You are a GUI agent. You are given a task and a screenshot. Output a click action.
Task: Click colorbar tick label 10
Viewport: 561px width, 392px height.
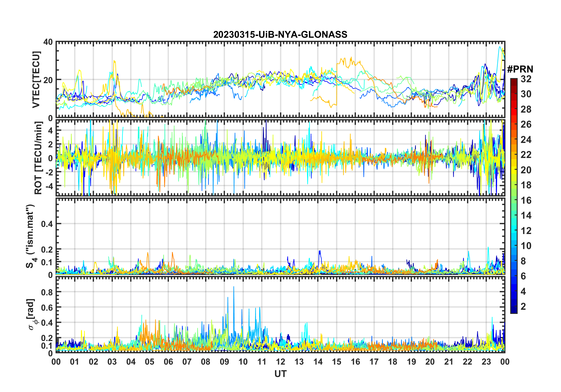pos(526,246)
